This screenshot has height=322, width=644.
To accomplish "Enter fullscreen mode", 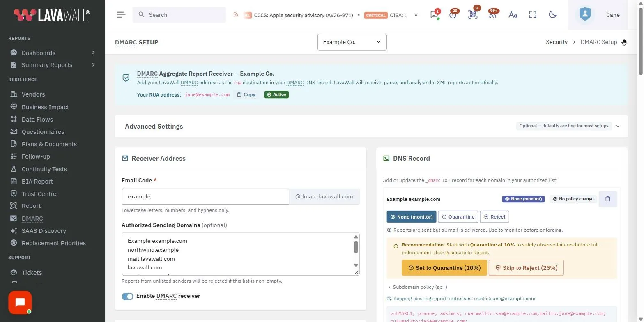I will 533,15.
